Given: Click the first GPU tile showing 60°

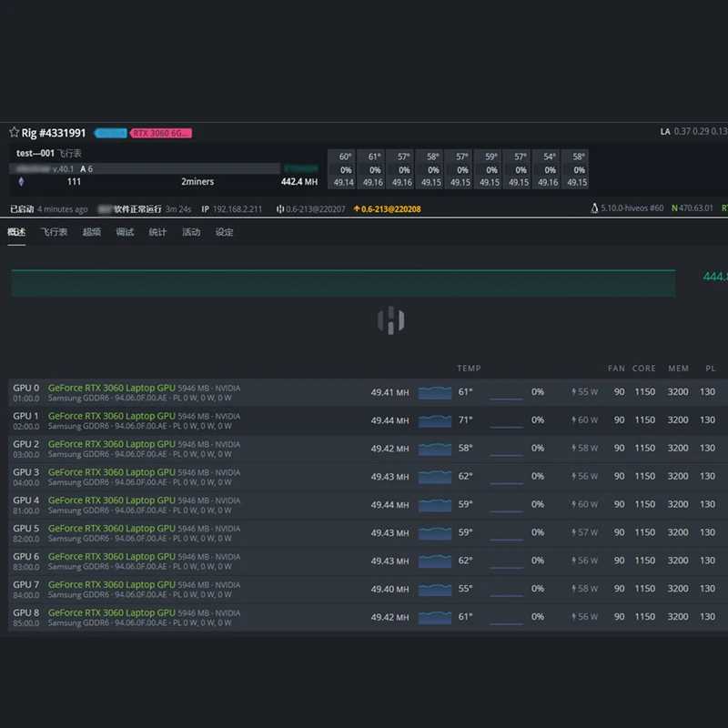Looking at the screenshot, I should click(342, 169).
